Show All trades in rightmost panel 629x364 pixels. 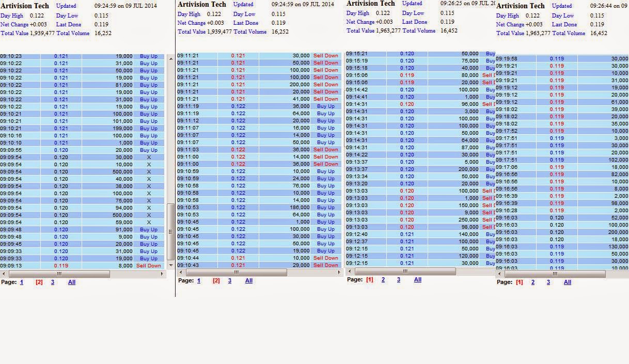pyautogui.click(x=568, y=282)
